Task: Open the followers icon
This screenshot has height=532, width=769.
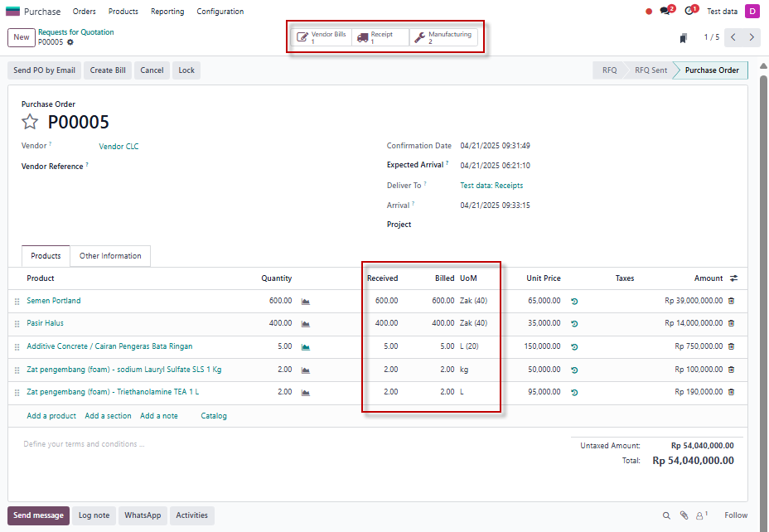Action: tap(702, 515)
